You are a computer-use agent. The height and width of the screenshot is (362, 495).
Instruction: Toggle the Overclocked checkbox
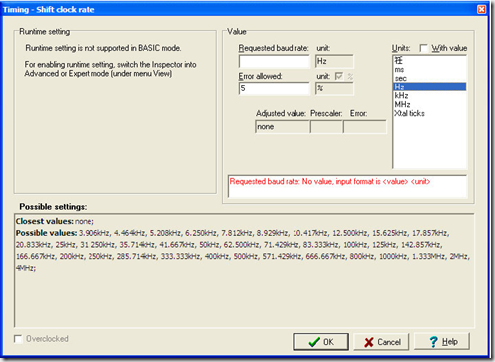18,339
